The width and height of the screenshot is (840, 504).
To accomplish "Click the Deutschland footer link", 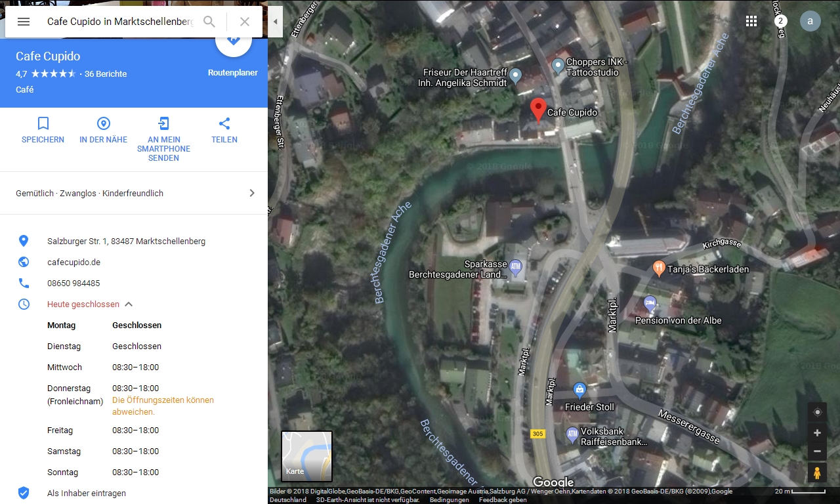I will click(x=288, y=500).
